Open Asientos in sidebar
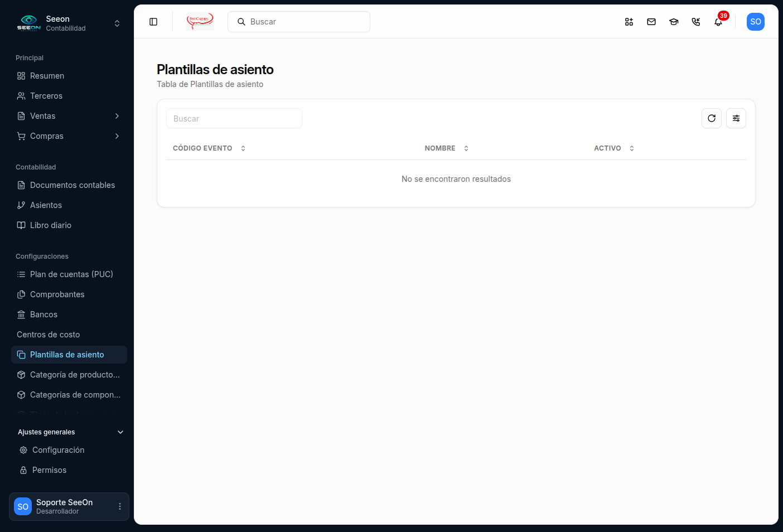Screen dimensions: 783x532 [69, 205]
